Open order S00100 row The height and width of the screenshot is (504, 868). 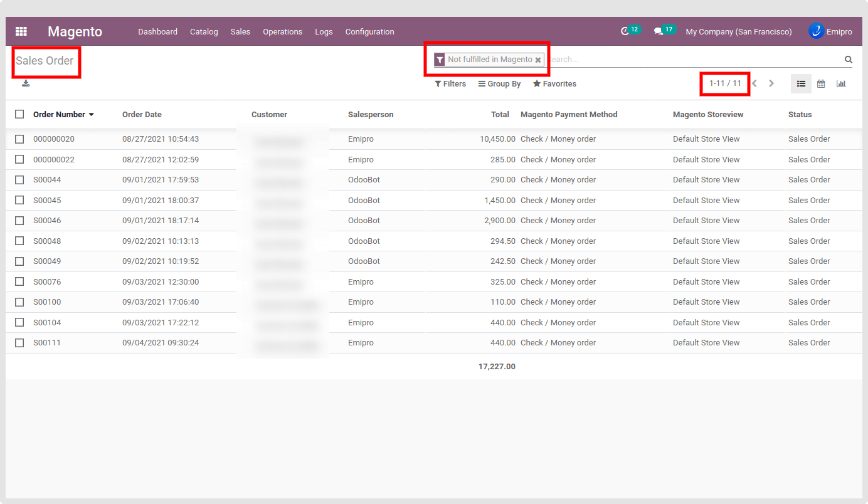click(x=434, y=302)
